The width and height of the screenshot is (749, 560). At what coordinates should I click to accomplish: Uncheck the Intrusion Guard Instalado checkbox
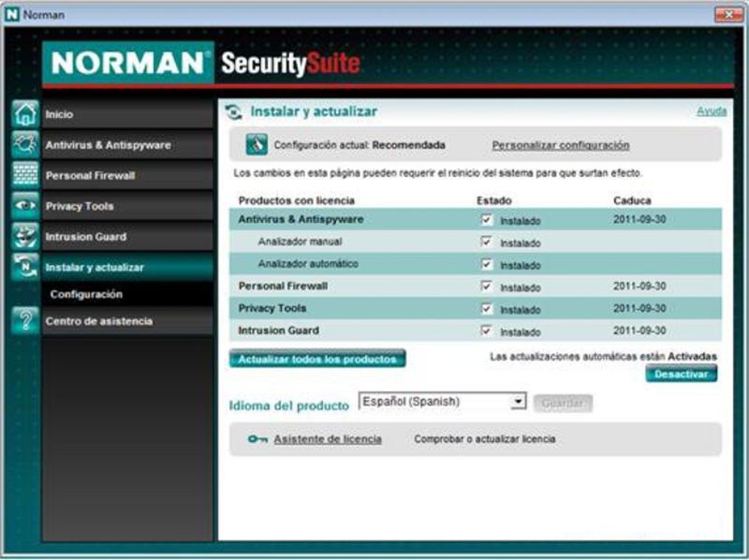tap(486, 331)
